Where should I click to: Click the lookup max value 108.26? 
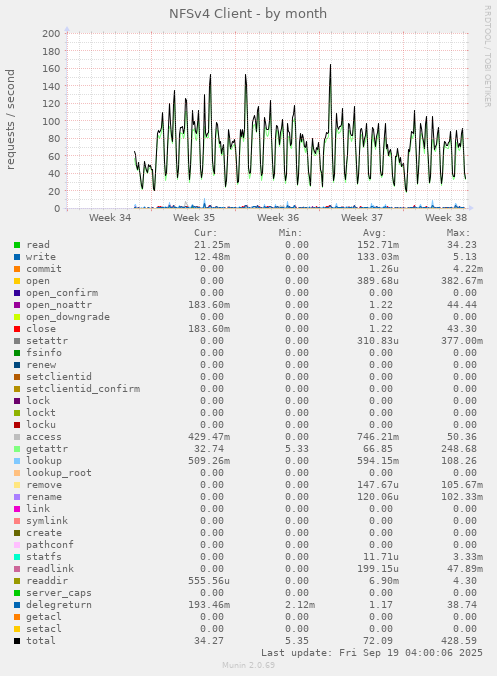[x=459, y=461]
